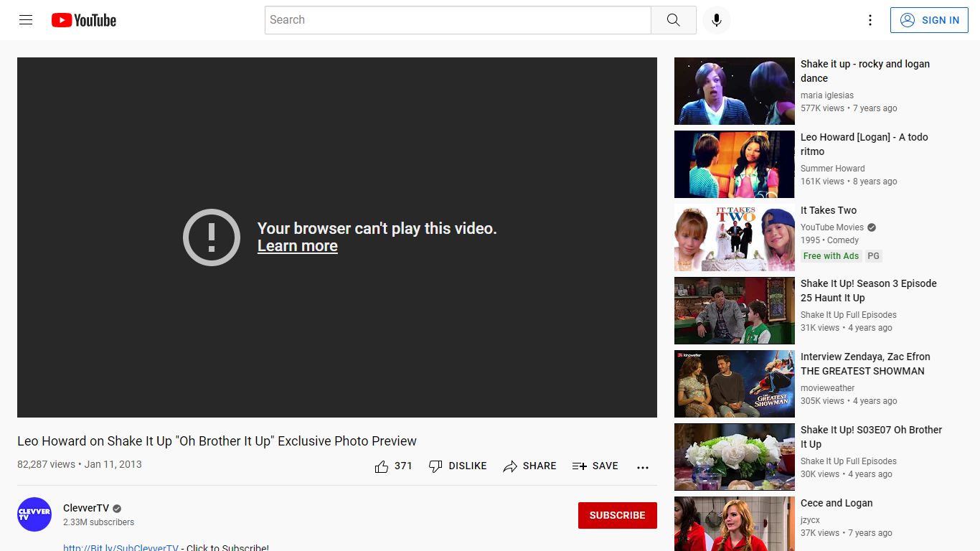Click the 'movieweather' channel name
The height and width of the screenshot is (551, 980).
[828, 388]
